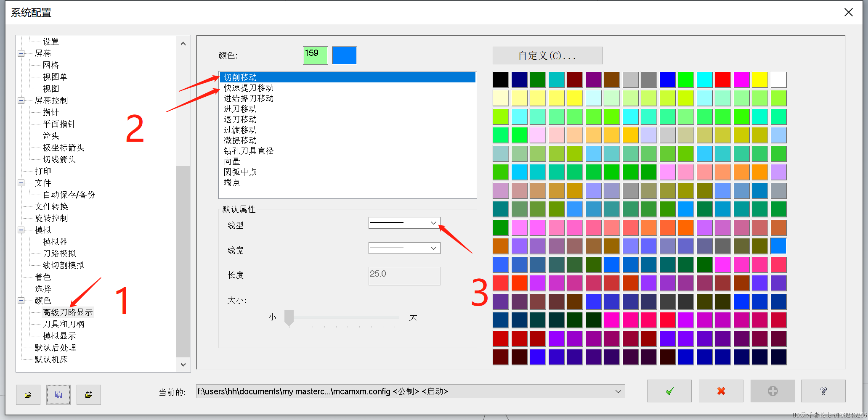Click the tree scrollbar down arrow
868x420 pixels.
[183, 365]
